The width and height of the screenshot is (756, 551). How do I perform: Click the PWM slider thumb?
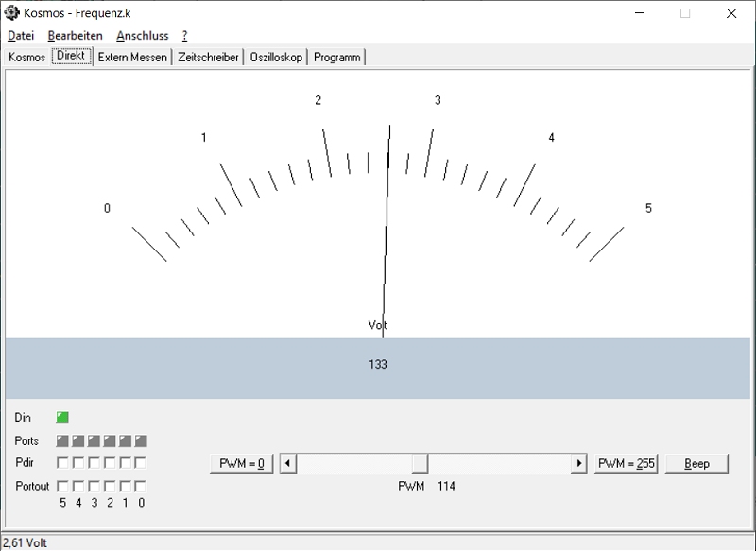click(420, 463)
